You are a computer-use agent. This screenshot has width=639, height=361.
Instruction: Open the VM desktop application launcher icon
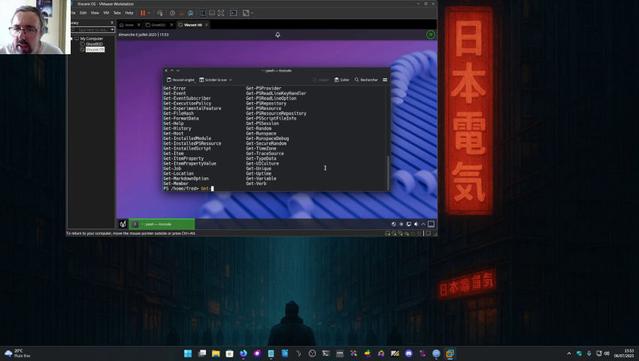123,224
